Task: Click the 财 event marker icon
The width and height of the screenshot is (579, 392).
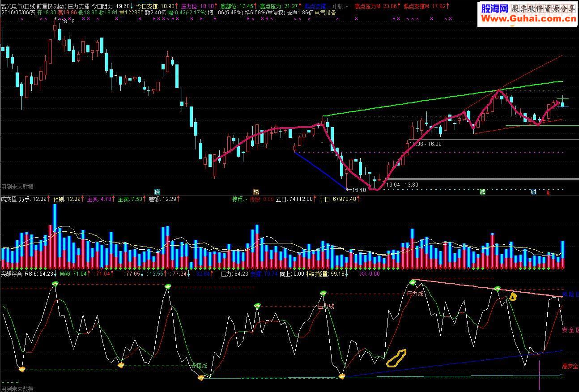Action: 533,192
